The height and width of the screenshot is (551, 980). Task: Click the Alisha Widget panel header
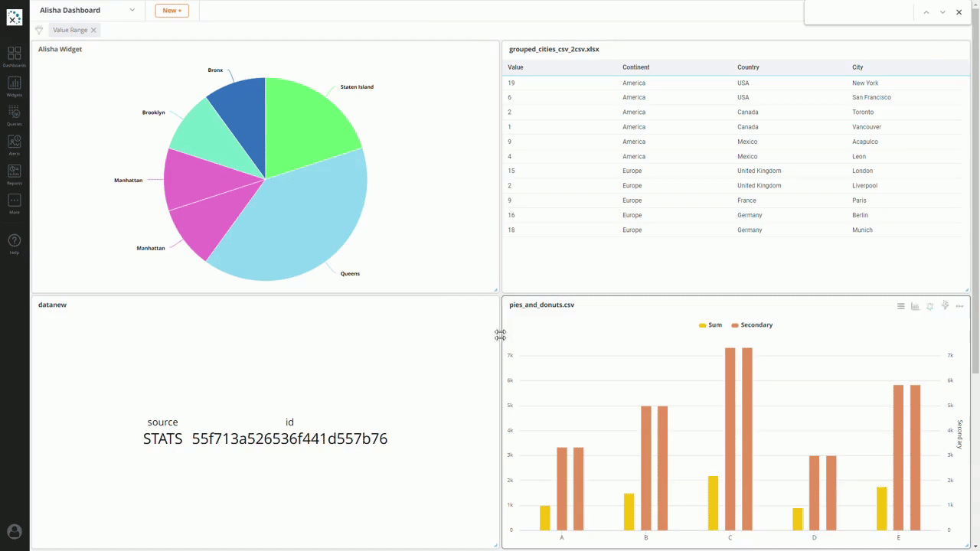tap(60, 48)
